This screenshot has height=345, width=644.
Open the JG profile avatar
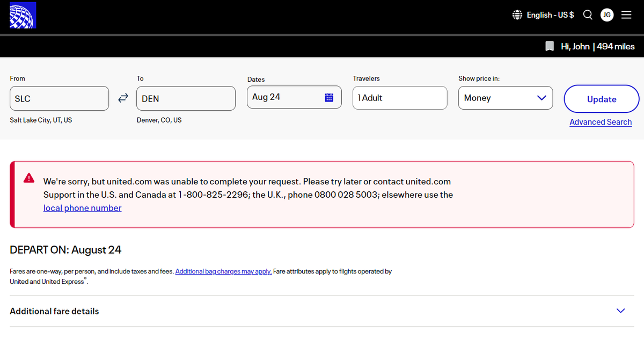tap(607, 15)
